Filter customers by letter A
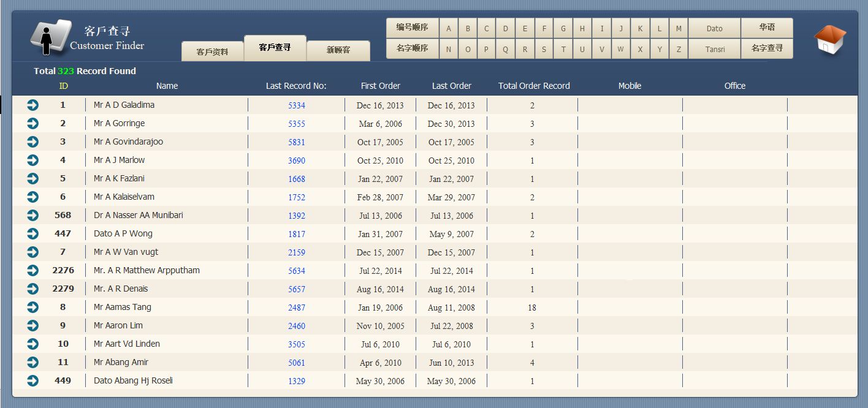 448,29
